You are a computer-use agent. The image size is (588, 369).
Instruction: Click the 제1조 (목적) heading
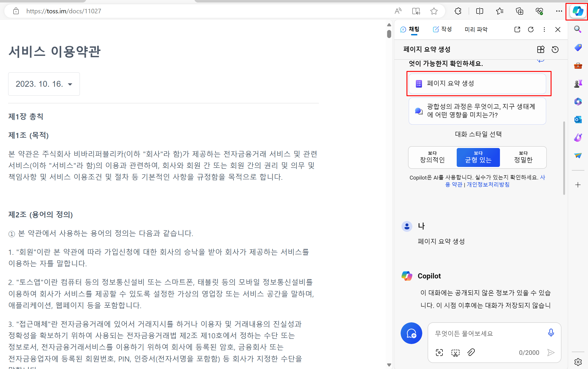tap(29, 135)
